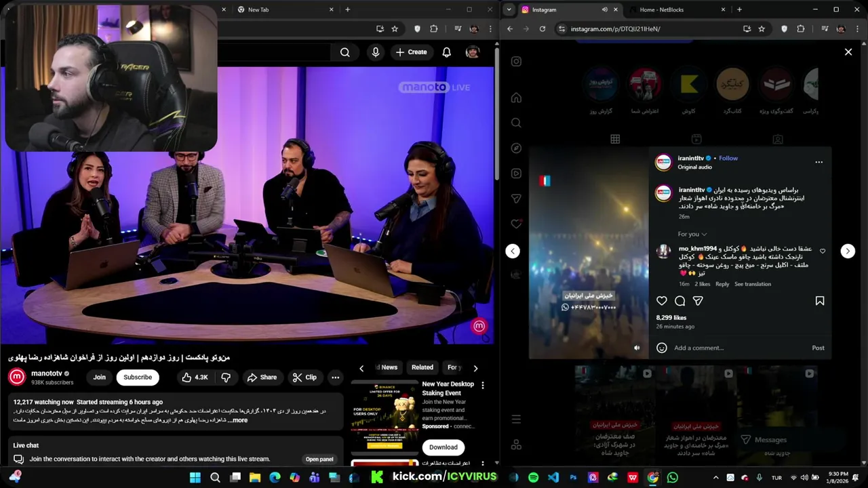The height and width of the screenshot is (488, 868).
Task: Open the manototv channel avatar
Action: pyautogui.click(x=17, y=377)
